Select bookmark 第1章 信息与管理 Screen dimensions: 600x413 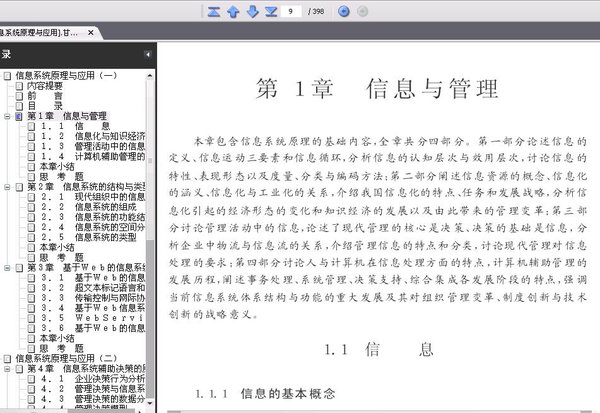point(67,116)
